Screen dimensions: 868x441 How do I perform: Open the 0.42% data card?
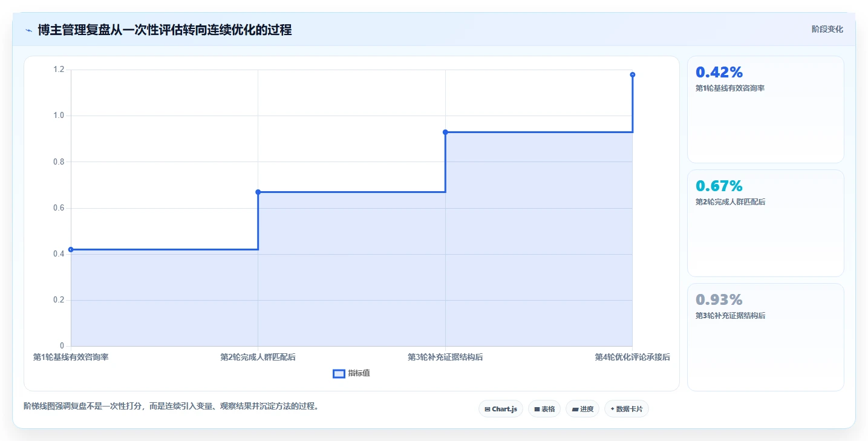(765, 109)
